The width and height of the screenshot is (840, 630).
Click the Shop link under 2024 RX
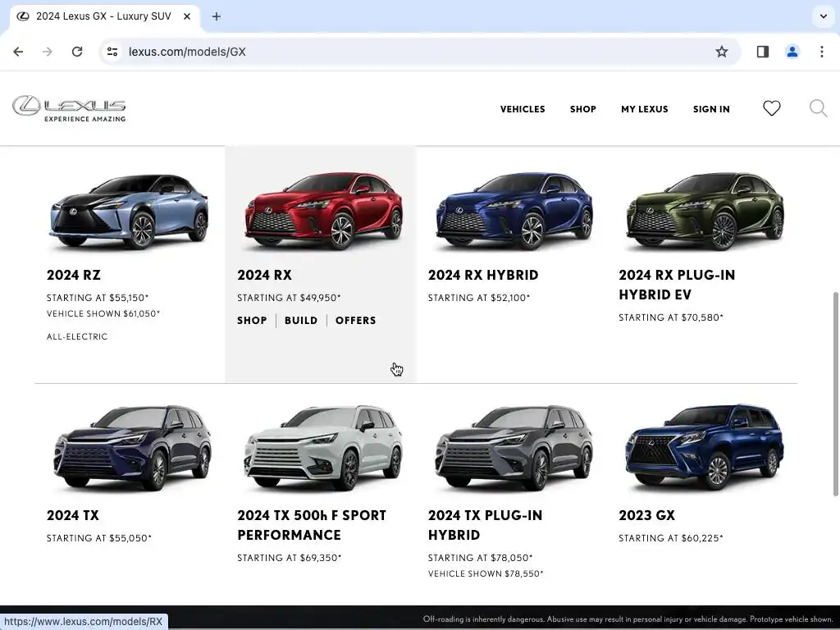[253, 321]
